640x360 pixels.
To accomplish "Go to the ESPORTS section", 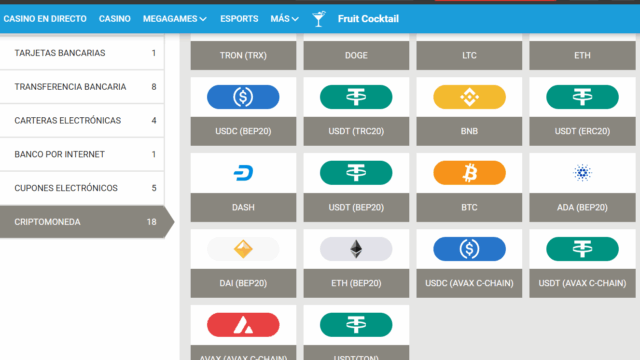I will click(239, 19).
